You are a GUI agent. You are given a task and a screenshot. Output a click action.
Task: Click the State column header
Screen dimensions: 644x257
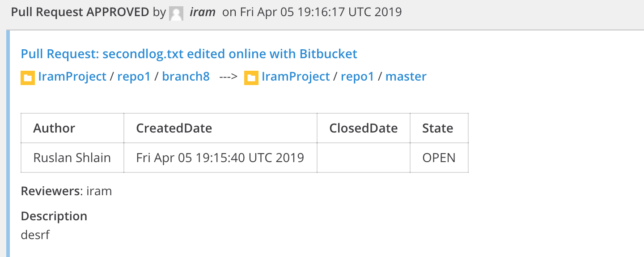coord(439,128)
